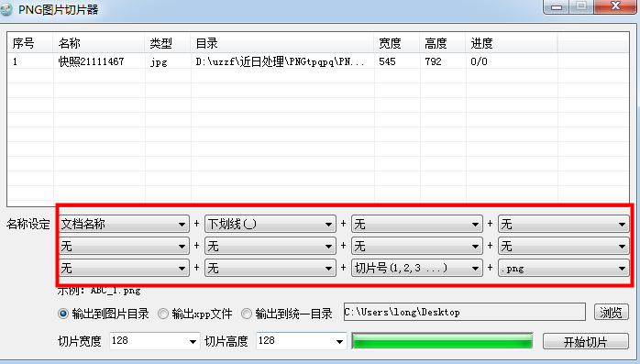Click the width value 545

coord(387,61)
